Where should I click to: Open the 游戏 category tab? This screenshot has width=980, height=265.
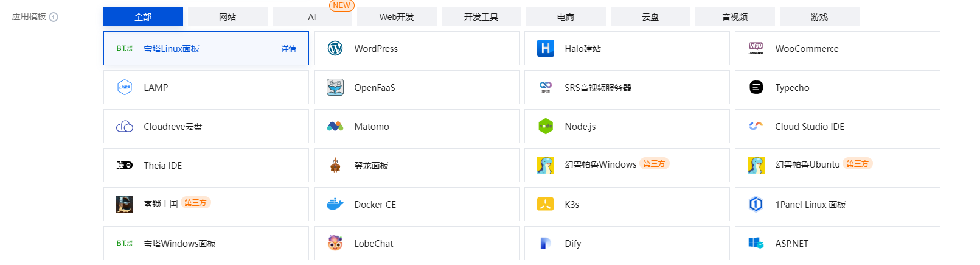(x=819, y=16)
